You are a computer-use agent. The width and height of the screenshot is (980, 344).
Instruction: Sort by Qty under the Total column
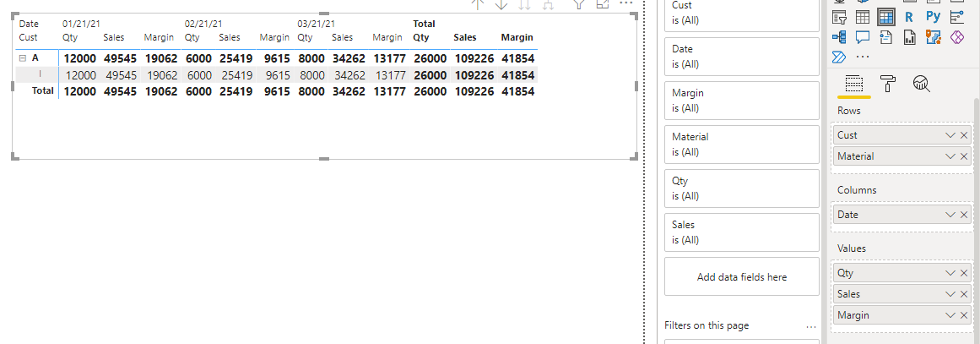click(x=421, y=37)
